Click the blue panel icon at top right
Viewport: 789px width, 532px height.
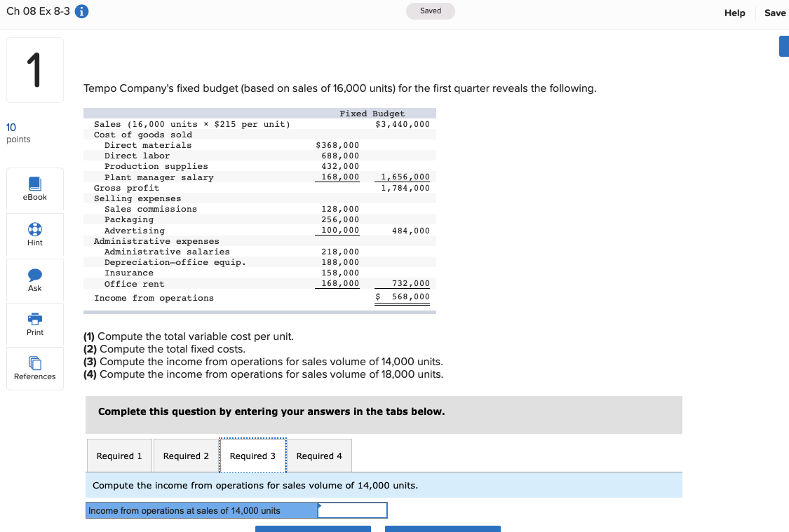tap(785, 46)
